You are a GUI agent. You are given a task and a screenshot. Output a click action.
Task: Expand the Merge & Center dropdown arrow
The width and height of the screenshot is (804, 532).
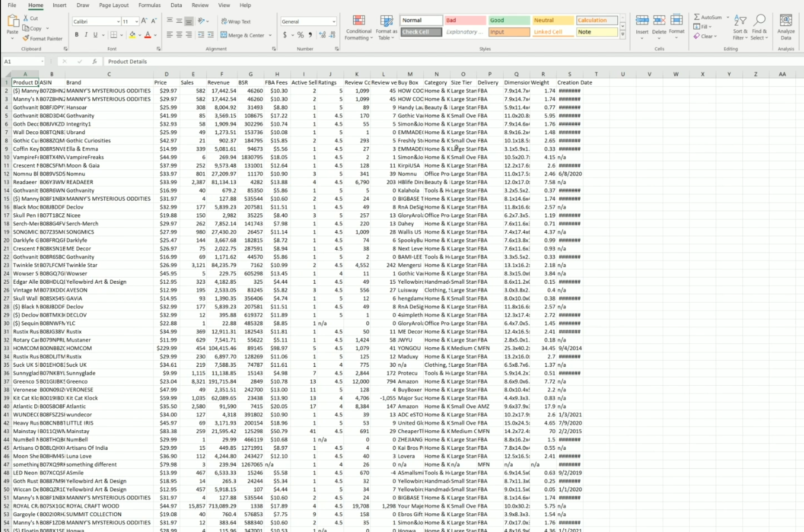[x=270, y=35]
